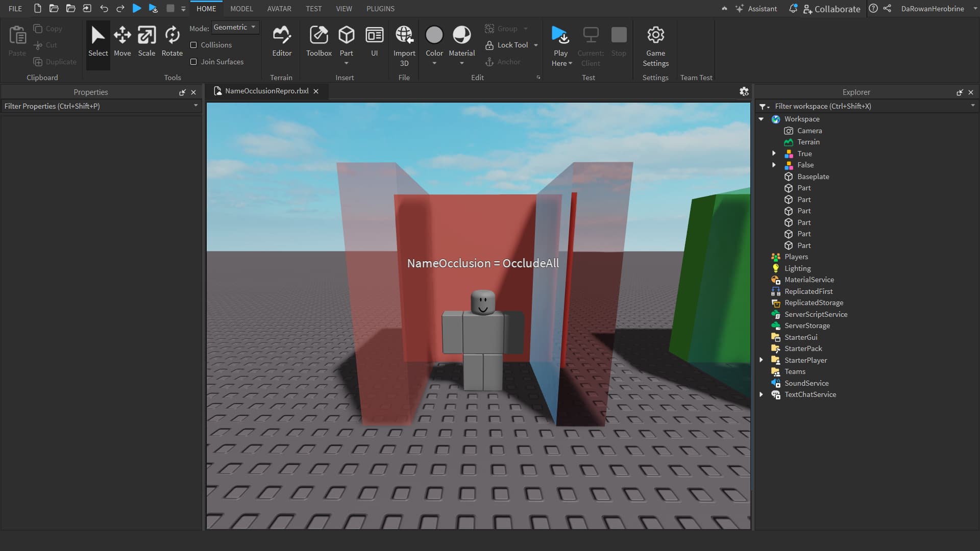Screen dimensions: 980x551
Task: Expand the Material dropdown arrow
Action: pos(462,63)
